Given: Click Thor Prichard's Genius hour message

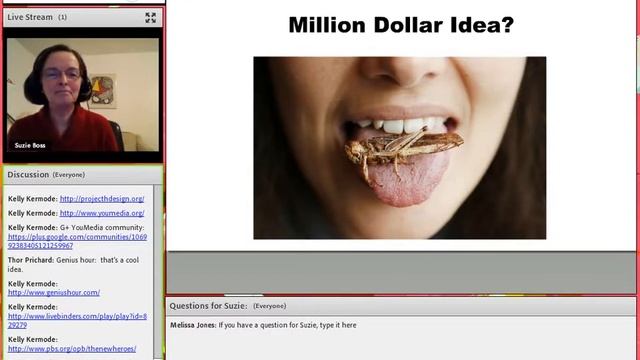Looking at the screenshot, I should [x=73, y=264].
